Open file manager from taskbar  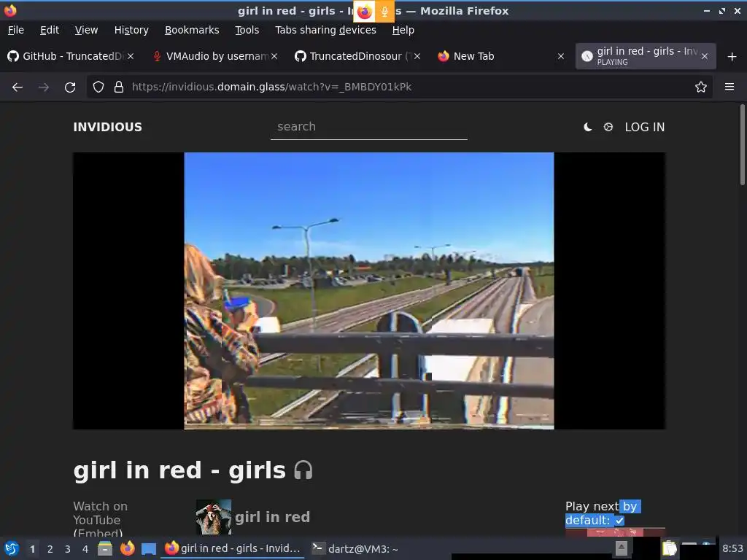click(105, 548)
